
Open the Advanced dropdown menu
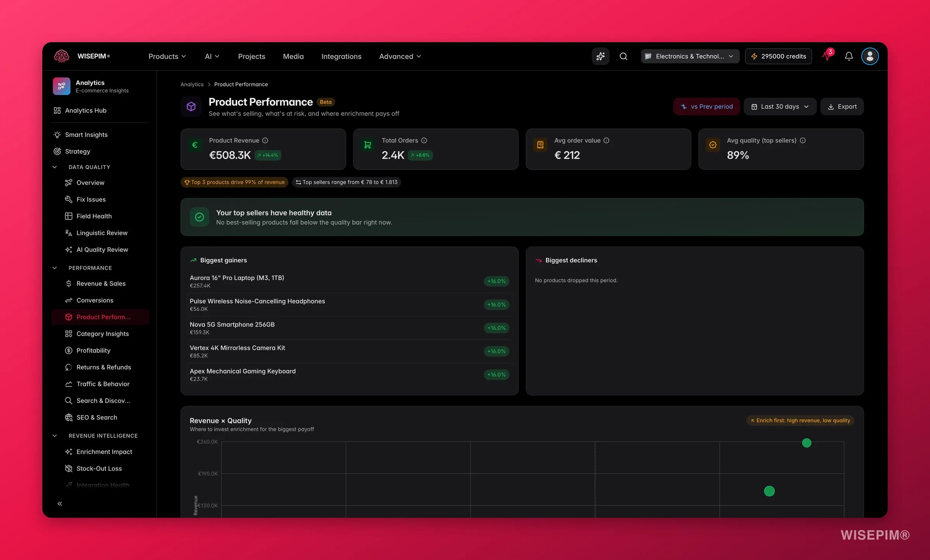[400, 56]
